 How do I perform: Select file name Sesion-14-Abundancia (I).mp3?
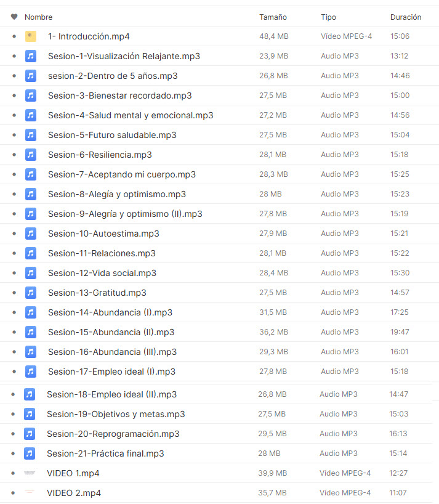110,312
